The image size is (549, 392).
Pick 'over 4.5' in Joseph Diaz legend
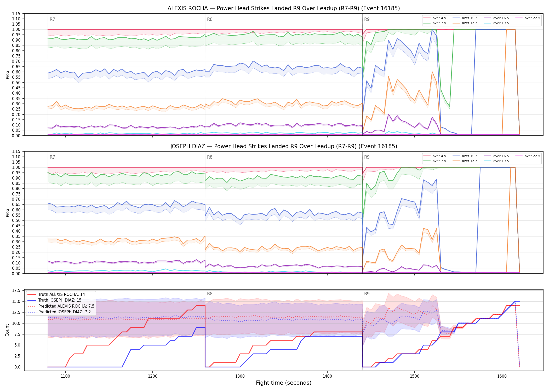click(x=435, y=156)
